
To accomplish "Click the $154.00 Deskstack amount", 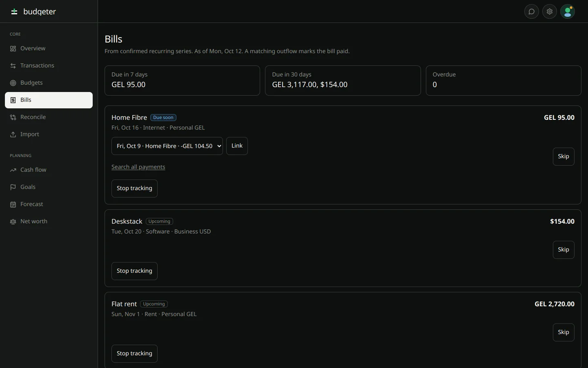I will pyautogui.click(x=562, y=221).
